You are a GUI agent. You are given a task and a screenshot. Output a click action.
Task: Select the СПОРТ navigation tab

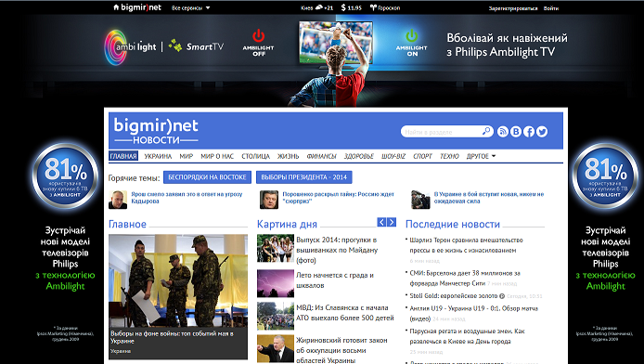point(422,156)
